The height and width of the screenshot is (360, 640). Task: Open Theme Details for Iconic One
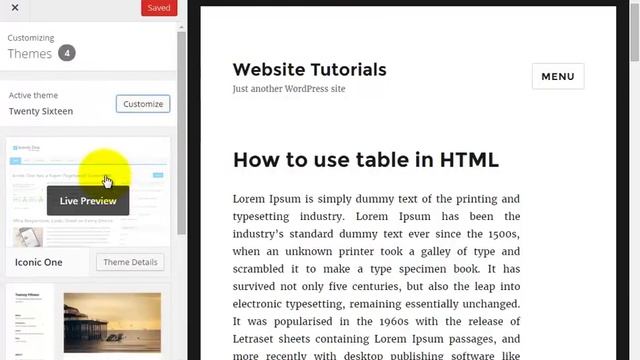[130, 262]
